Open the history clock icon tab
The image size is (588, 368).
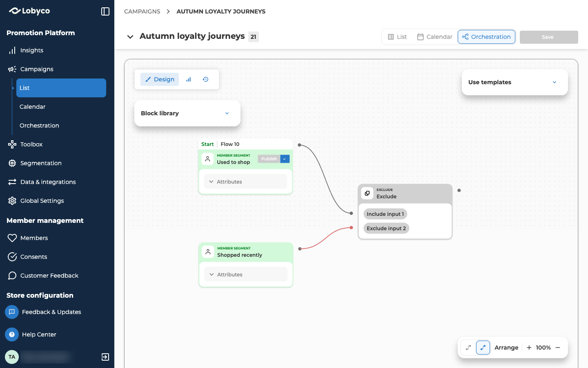pyautogui.click(x=205, y=79)
